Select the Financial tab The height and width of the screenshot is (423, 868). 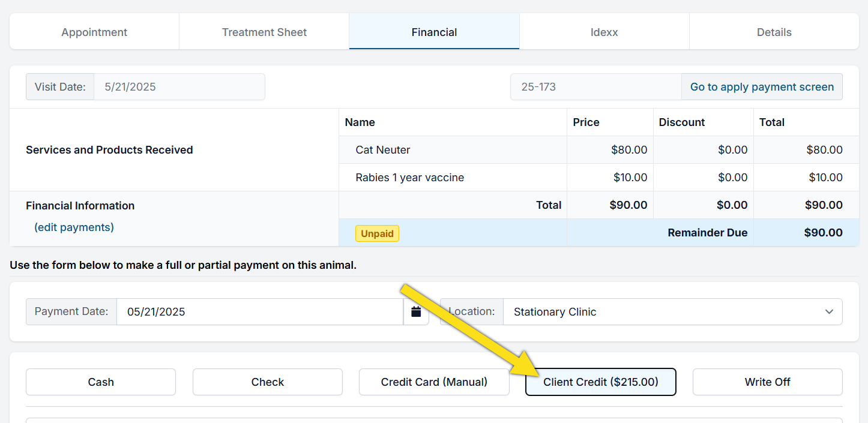coord(434,32)
